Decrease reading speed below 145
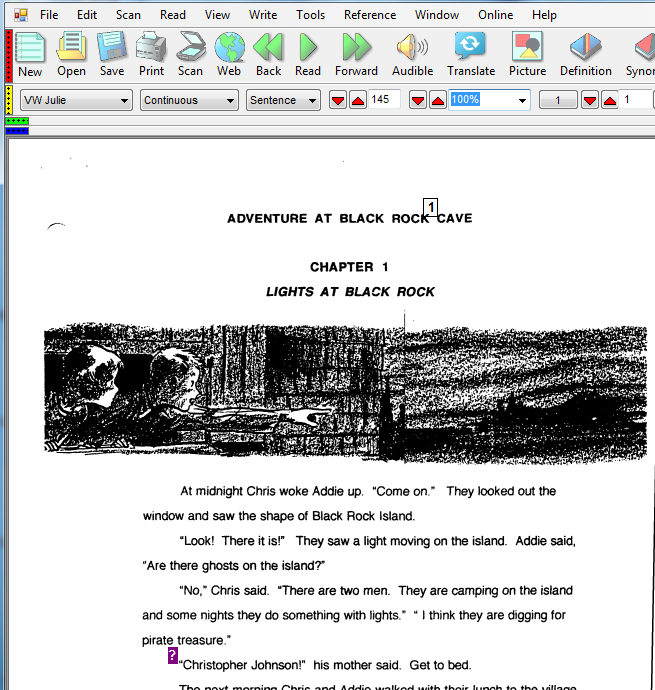655x690 pixels. point(338,100)
